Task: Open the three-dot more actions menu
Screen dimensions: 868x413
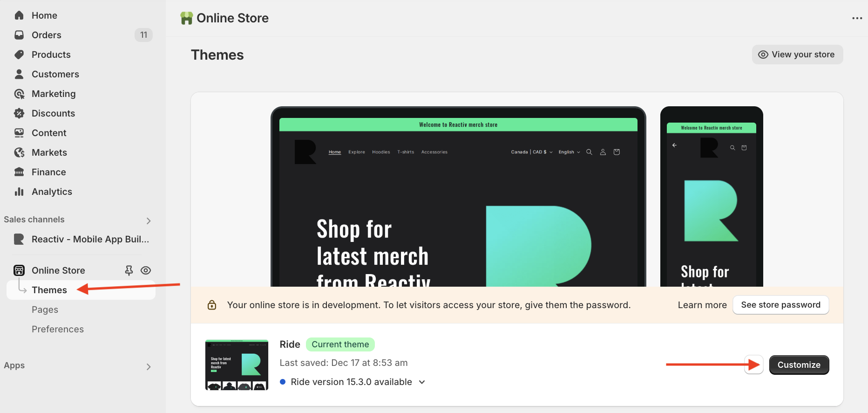Action: coord(857,18)
